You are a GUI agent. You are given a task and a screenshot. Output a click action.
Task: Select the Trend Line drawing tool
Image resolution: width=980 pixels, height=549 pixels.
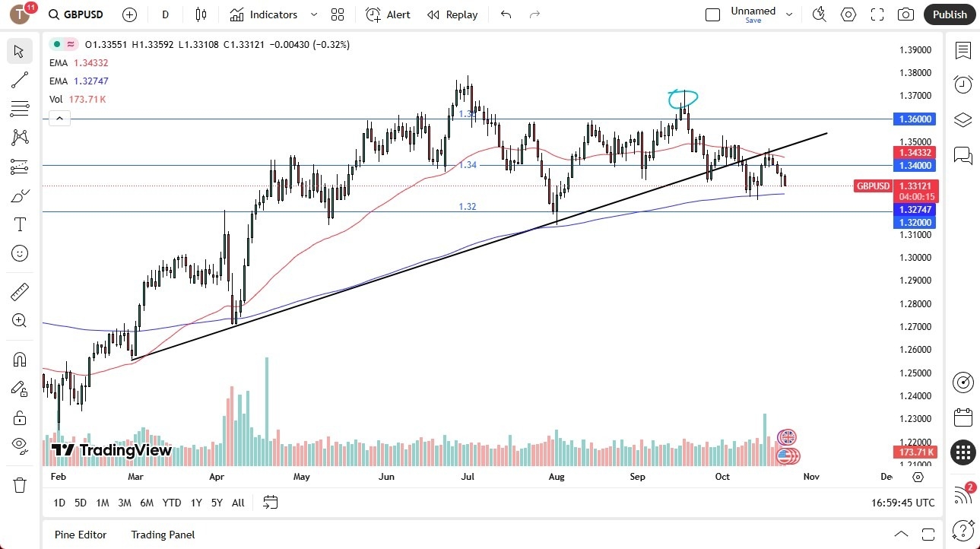click(x=19, y=80)
